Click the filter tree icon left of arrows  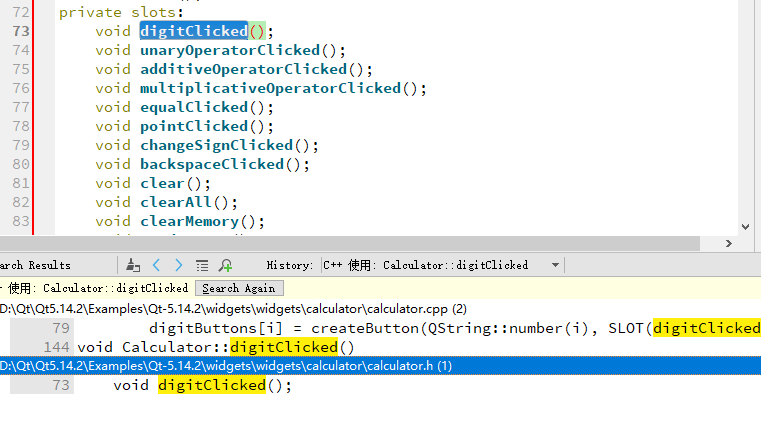click(133, 265)
